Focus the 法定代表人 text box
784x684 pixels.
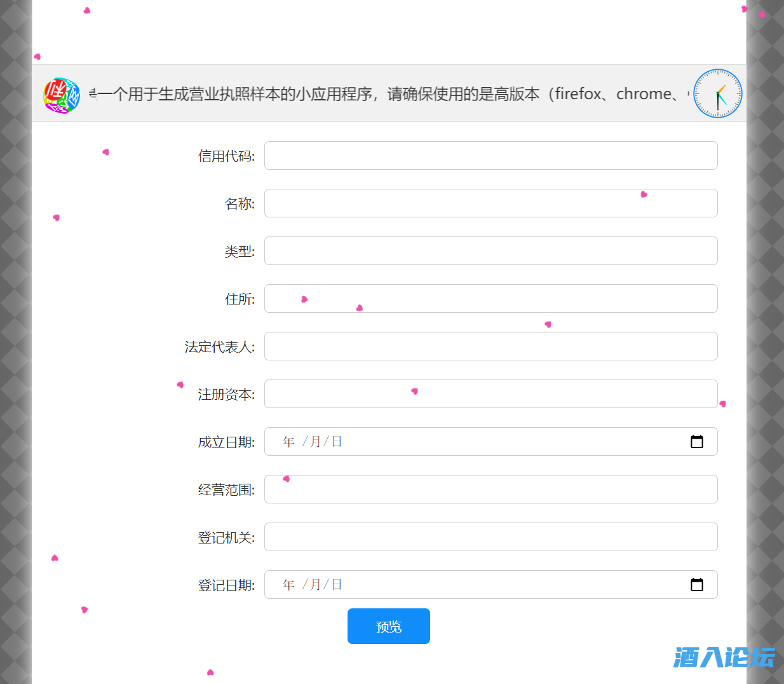[x=490, y=346]
